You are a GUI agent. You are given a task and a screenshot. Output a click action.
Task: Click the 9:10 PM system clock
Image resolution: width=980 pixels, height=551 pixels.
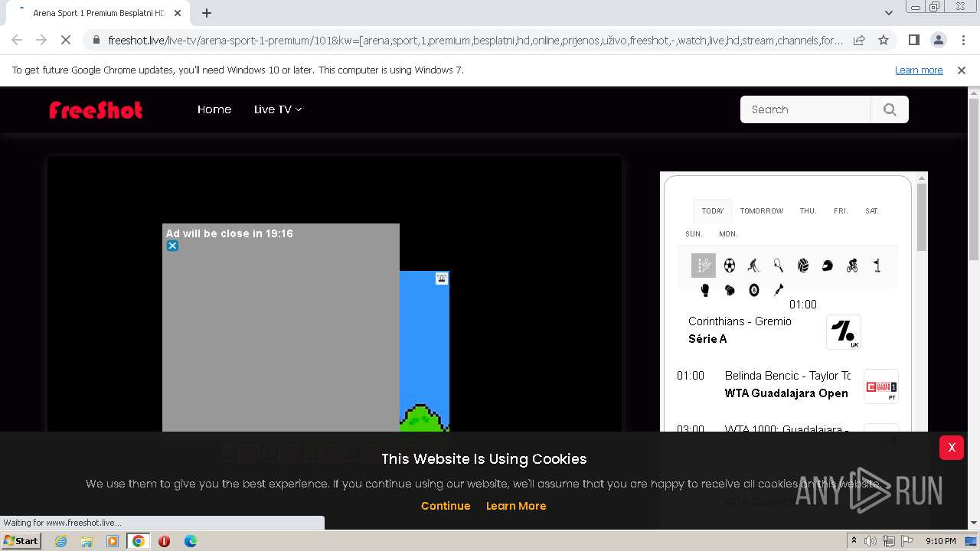pos(941,541)
